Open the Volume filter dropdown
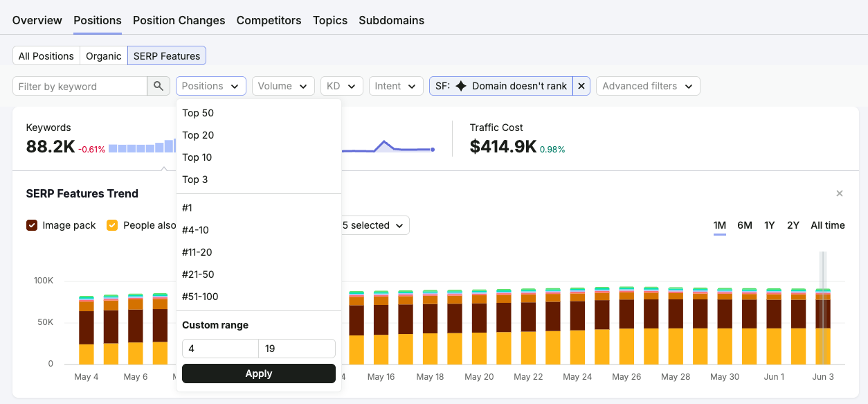This screenshot has height=404, width=868. click(x=283, y=86)
